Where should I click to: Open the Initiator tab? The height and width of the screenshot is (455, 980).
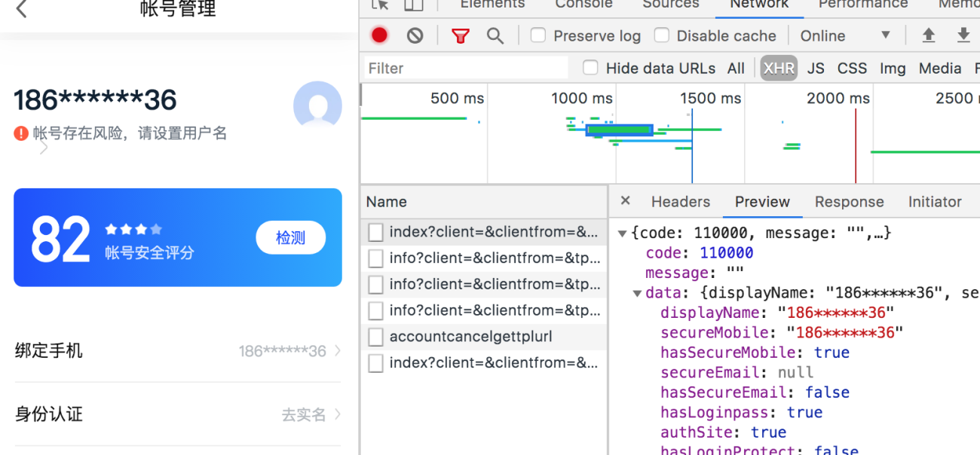[935, 202]
